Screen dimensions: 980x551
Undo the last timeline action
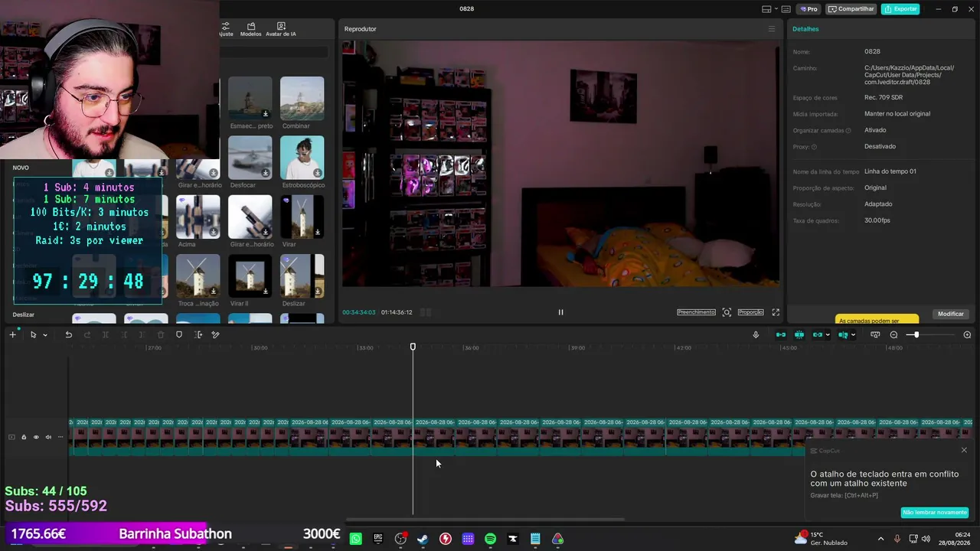(x=68, y=334)
